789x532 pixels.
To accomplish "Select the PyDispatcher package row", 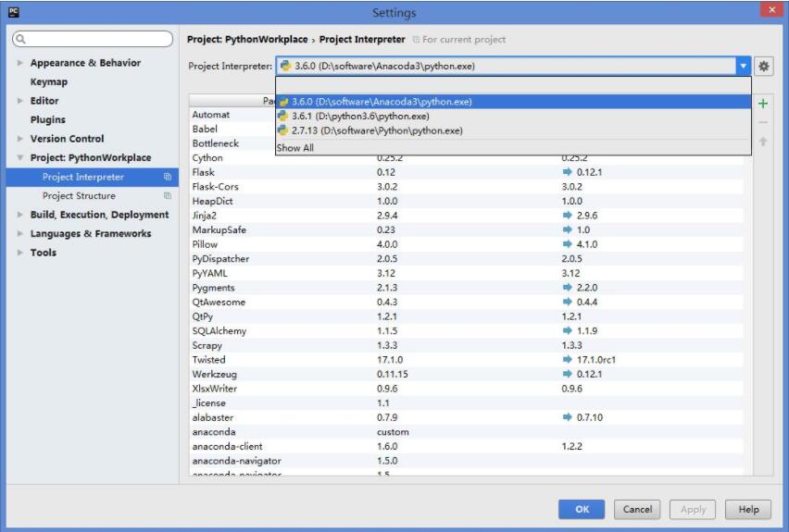I will coord(466,259).
